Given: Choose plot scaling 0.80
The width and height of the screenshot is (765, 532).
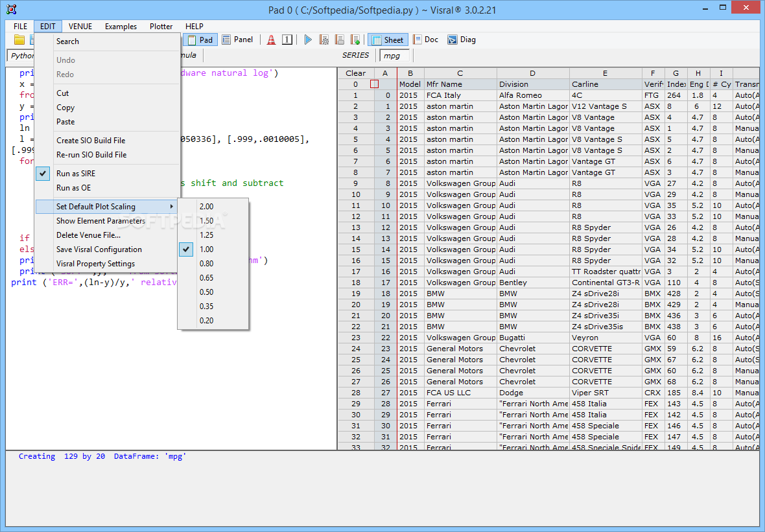Looking at the screenshot, I should pyautogui.click(x=206, y=263).
